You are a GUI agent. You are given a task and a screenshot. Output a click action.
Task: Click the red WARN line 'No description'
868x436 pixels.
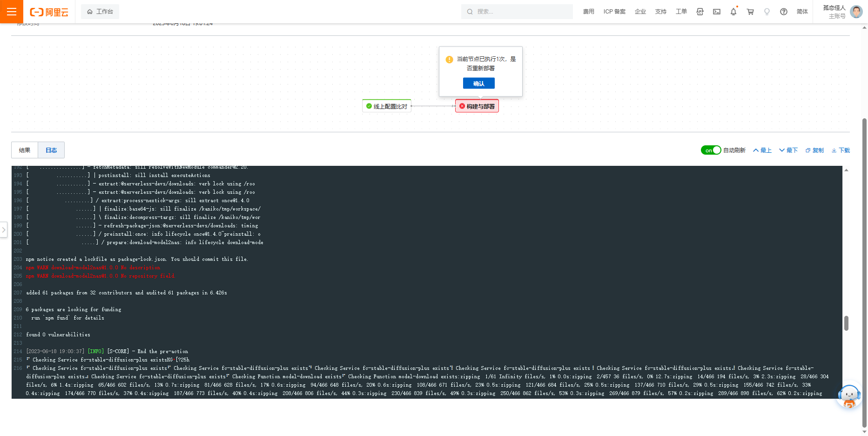tap(93, 267)
